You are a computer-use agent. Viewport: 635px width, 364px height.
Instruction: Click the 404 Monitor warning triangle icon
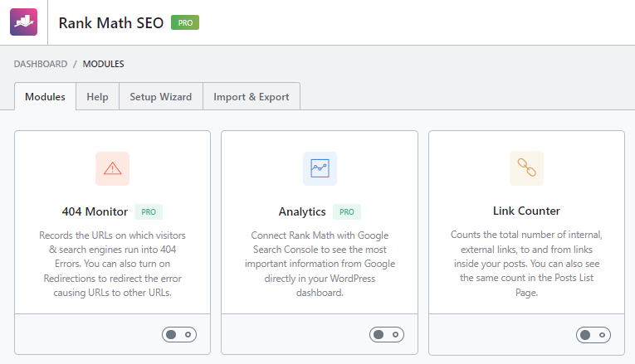click(112, 168)
